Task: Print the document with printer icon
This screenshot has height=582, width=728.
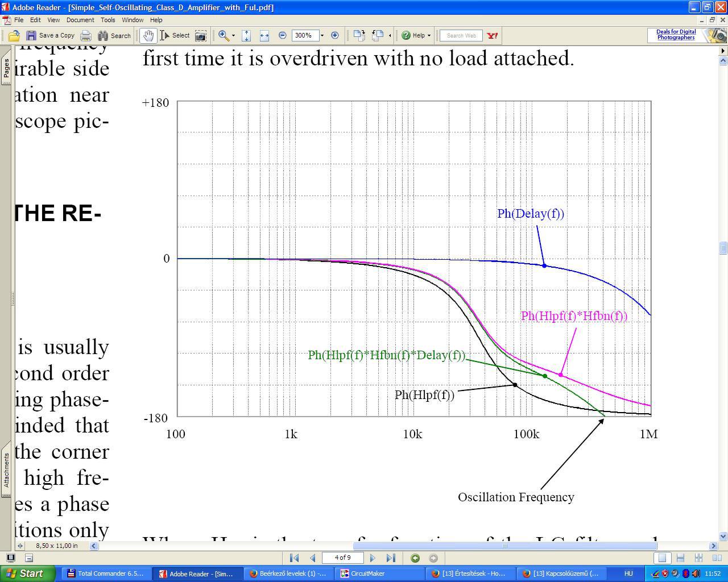Action: point(86,36)
